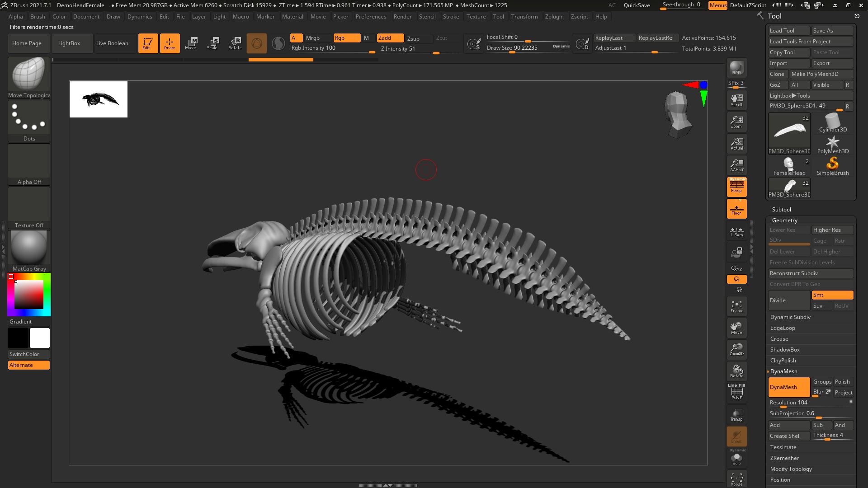Viewport: 868px width, 488px height.
Task: Expand the Dynamic Subdiv section
Action: [x=790, y=317]
